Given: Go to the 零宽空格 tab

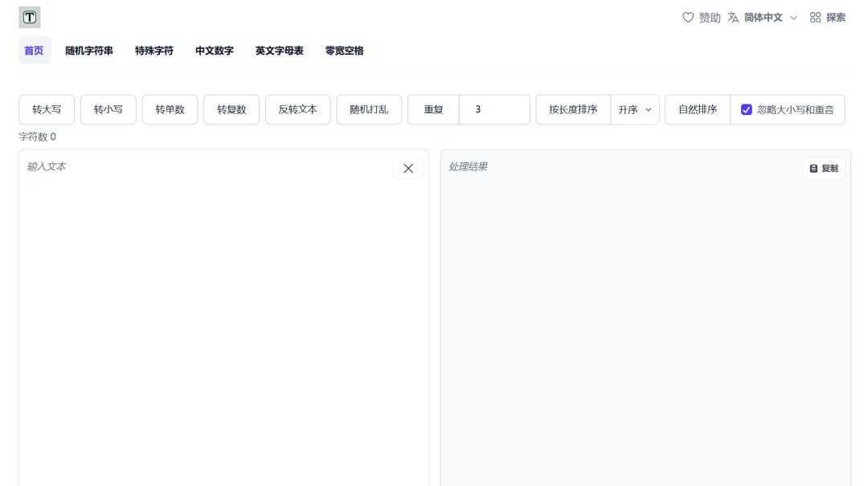Looking at the screenshot, I should (343, 51).
